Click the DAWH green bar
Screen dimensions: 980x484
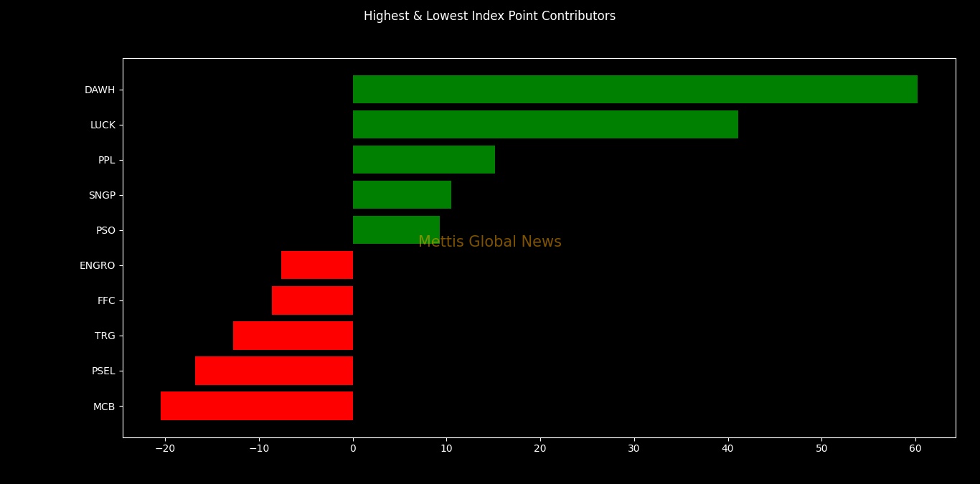pyautogui.click(x=635, y=90)
